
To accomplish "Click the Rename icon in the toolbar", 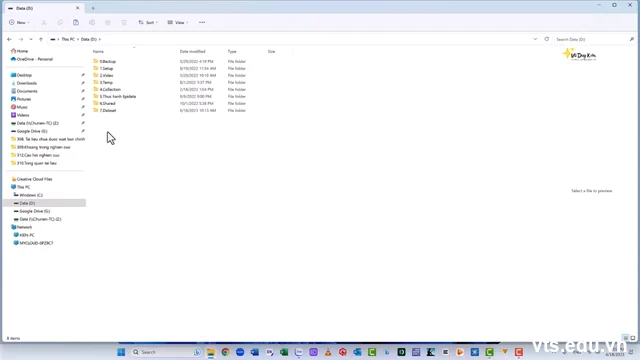I will pyautogui.click(x=92, y=22).
